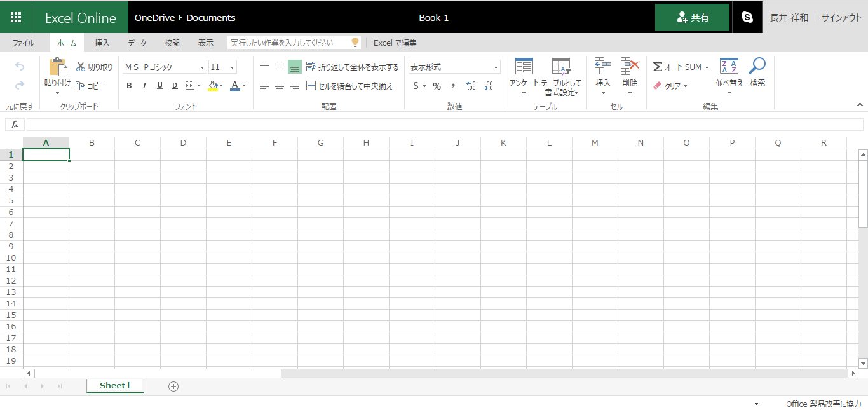Click the OneDrive breadcrumb link

click(x=154, y=18)
